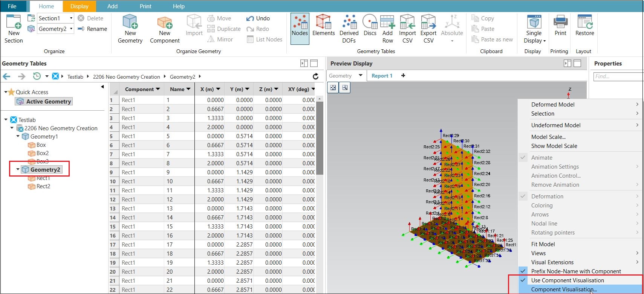This screenshot has height=294, width=644.
Task: Open the Geometry2 dropdown in ribbon
Action: pos(71,29)
